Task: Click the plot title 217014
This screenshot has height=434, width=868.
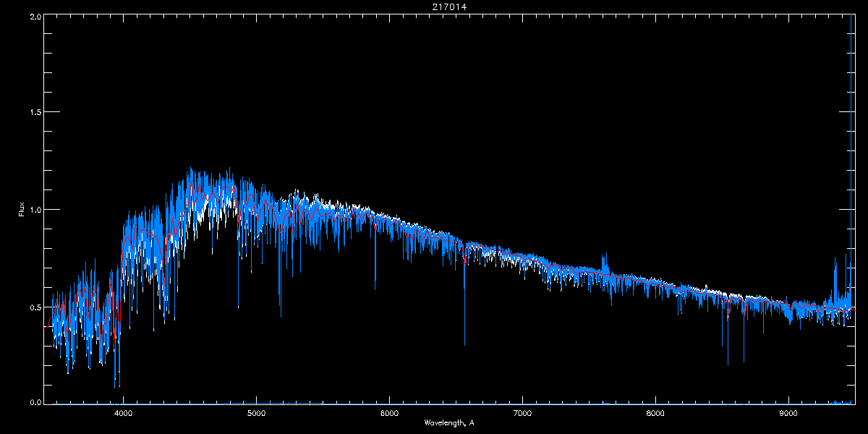Action: [433, 7]
